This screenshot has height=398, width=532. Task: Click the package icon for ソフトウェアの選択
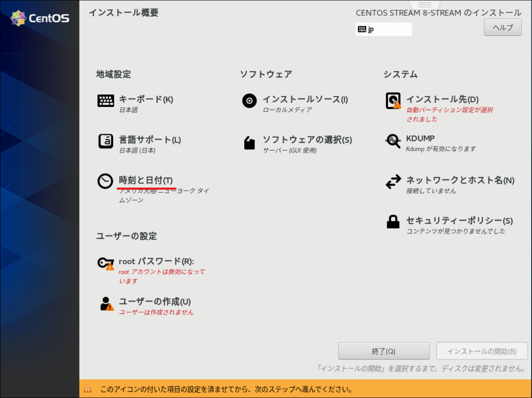pos(249,142)
